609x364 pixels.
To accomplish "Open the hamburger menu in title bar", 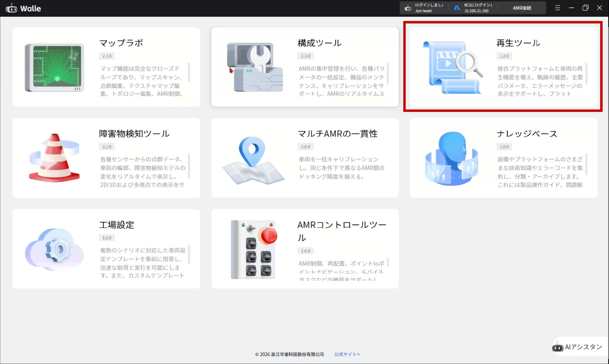I will pos(557,8).
